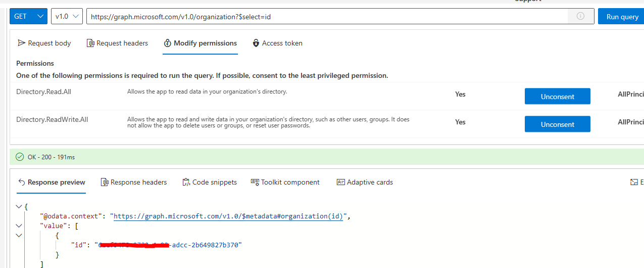
Task: Switch to Toolkit component tab
Action: tap(285, 182)
